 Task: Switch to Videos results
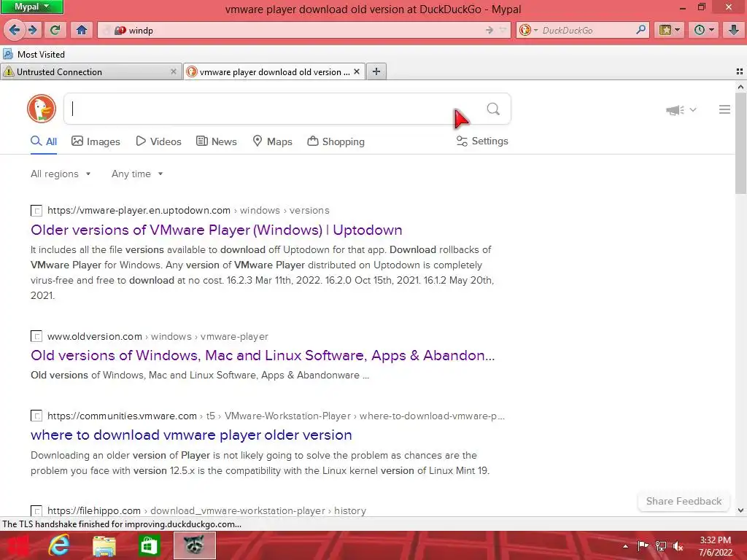point(158,141)
